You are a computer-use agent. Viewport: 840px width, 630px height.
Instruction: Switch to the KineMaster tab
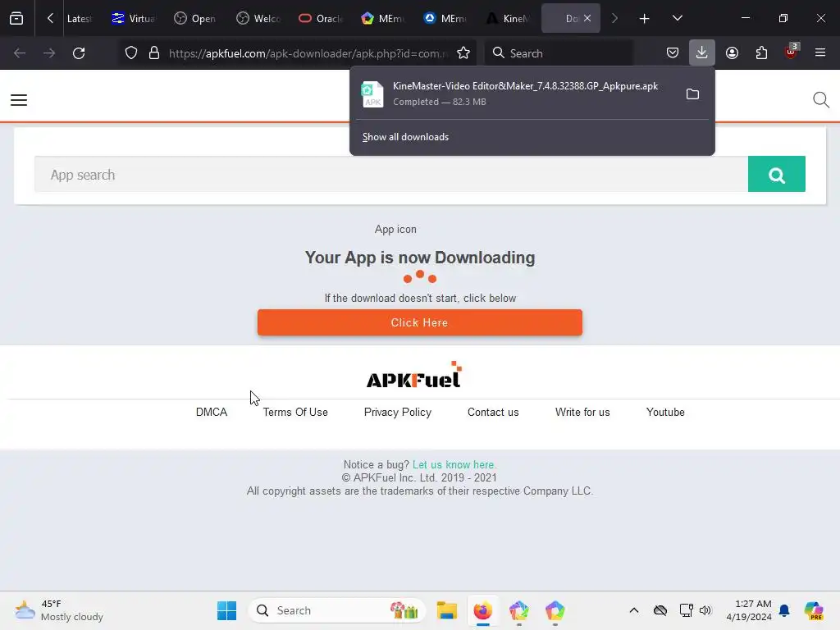[x=508, y=18]
